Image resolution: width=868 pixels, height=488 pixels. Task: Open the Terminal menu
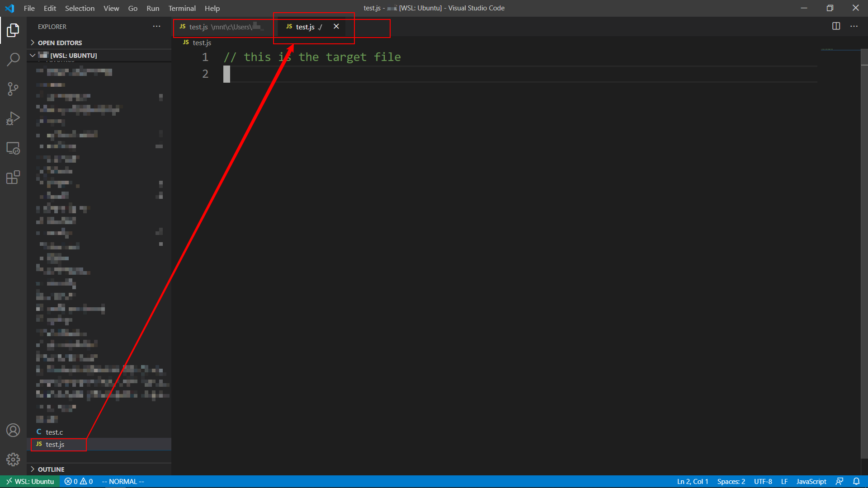click(182, 8)
